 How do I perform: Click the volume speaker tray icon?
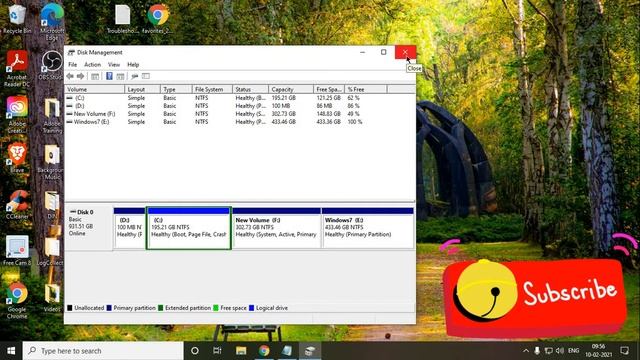pos(560,351)
